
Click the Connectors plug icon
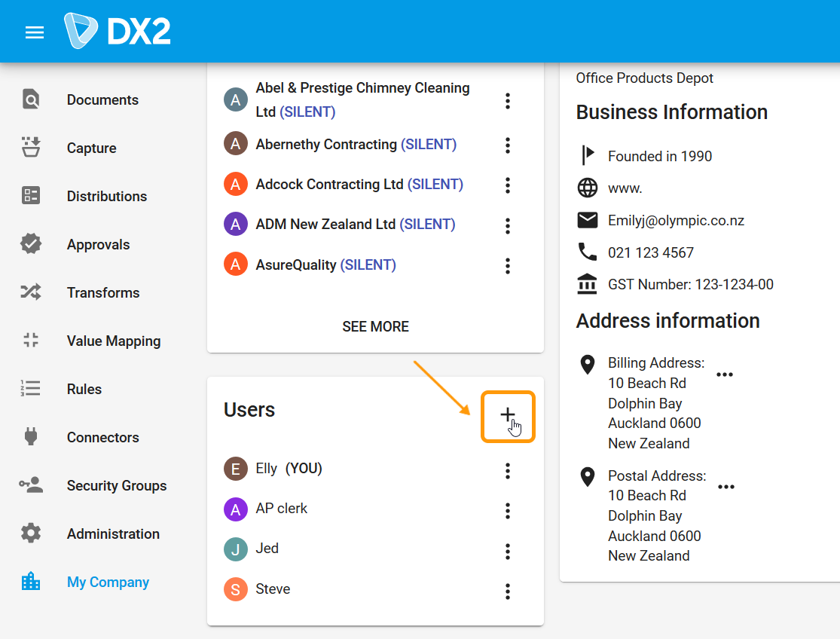[30, 436]
